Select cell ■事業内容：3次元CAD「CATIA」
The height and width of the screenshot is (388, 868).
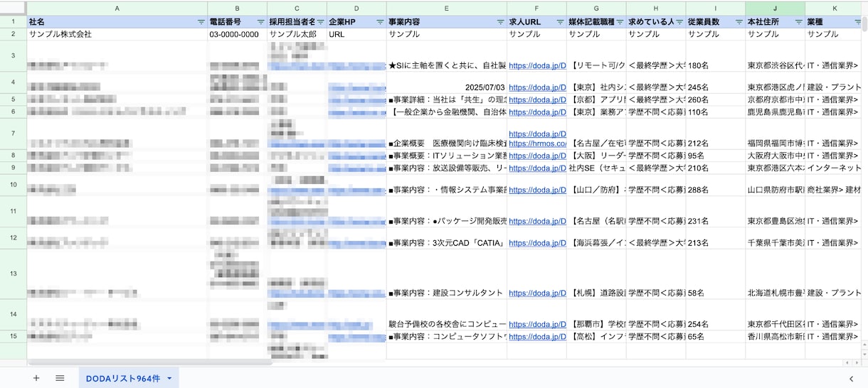click(447, 238)
